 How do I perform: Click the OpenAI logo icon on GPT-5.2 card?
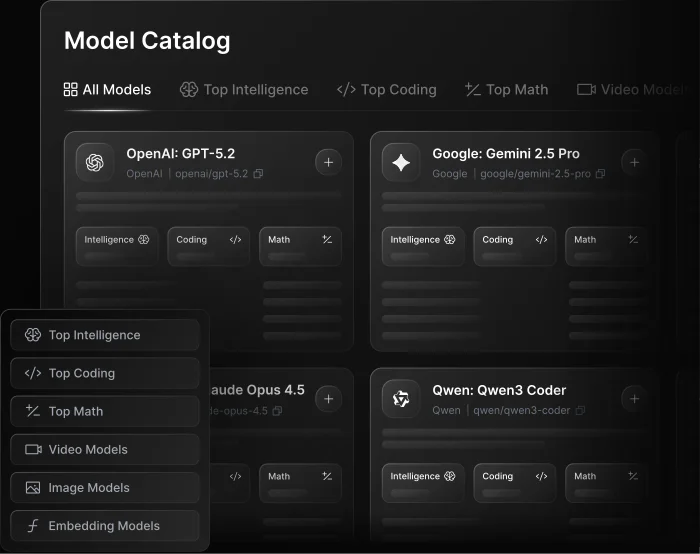pos(95,162)
